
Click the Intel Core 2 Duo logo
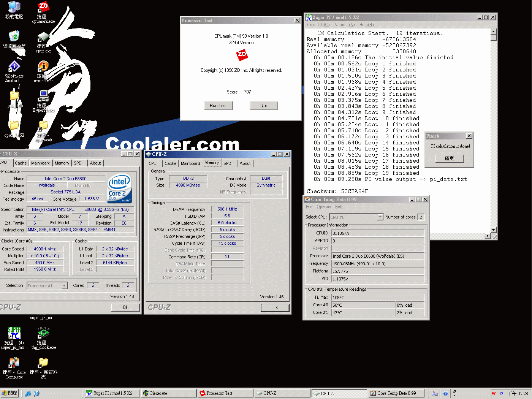pyautogui.click(x=120, y=188)
